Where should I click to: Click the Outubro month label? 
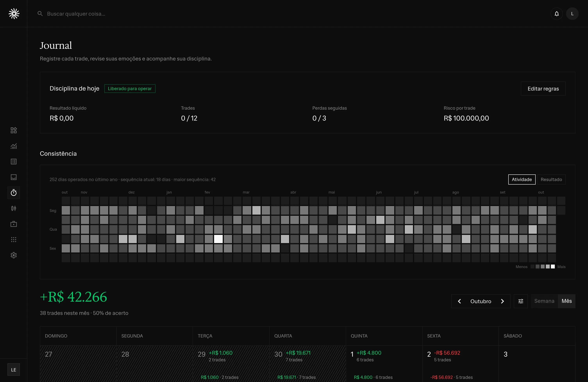click(x=481, y=301)
